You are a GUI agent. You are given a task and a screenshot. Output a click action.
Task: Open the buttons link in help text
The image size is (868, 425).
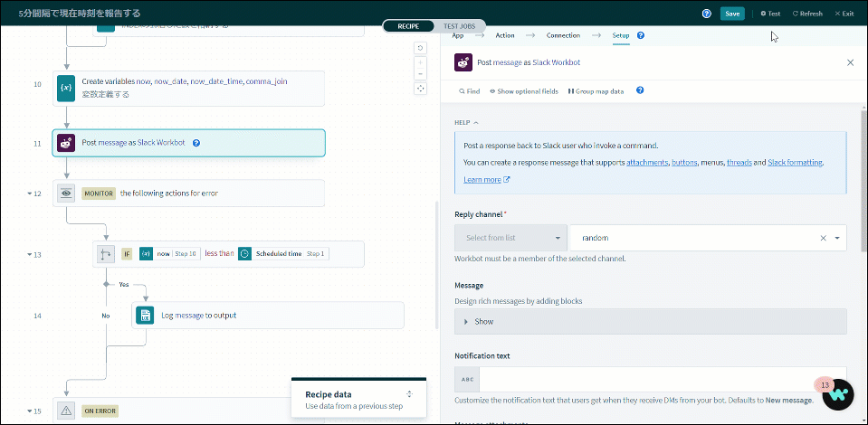[684, 163]
